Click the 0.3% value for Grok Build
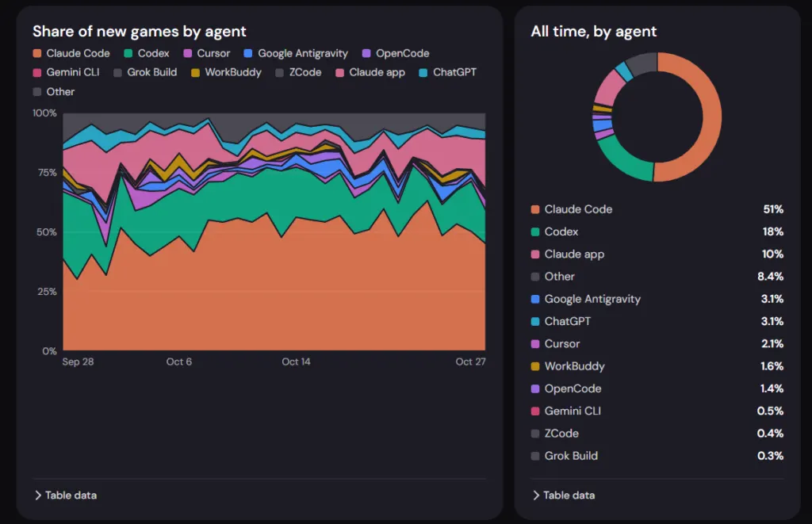This screenshot has height=524, width=812. pyautogui.click(x=771, y=456)
